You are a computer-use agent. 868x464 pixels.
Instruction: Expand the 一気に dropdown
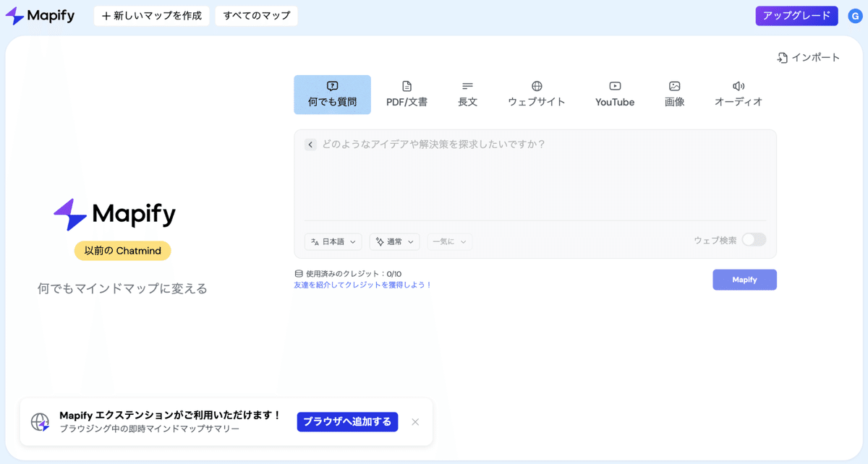[x=449, y=241]
